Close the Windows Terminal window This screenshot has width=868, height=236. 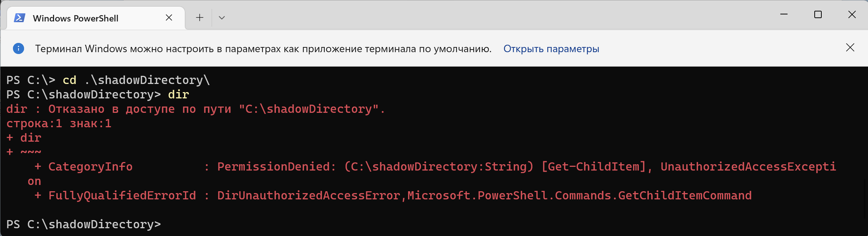pyautogui.click(x=852, y=14)
